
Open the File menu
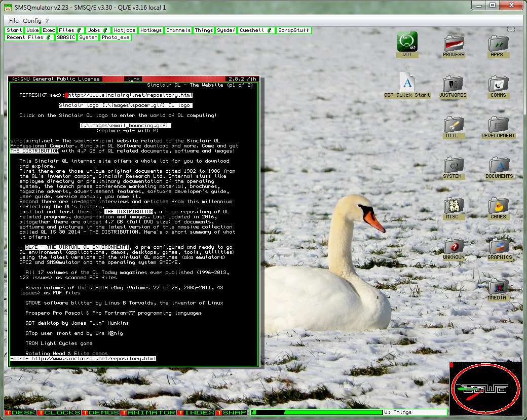click(14, 20)
